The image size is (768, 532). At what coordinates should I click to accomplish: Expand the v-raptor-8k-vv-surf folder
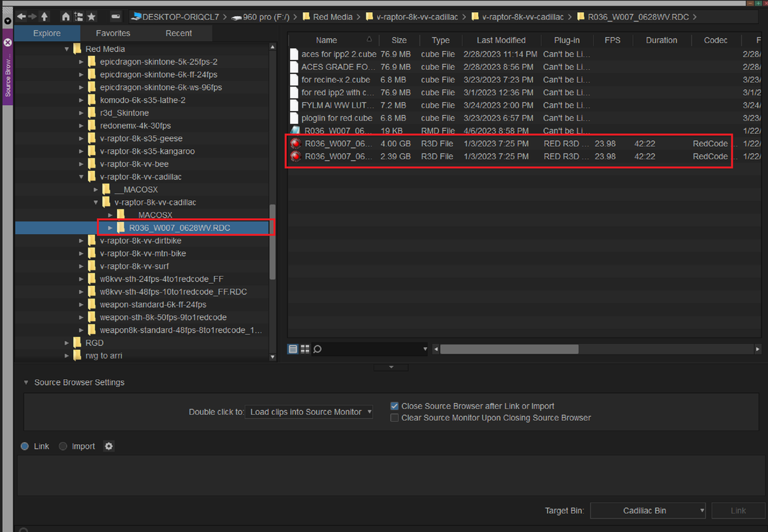tap(81, 266)
